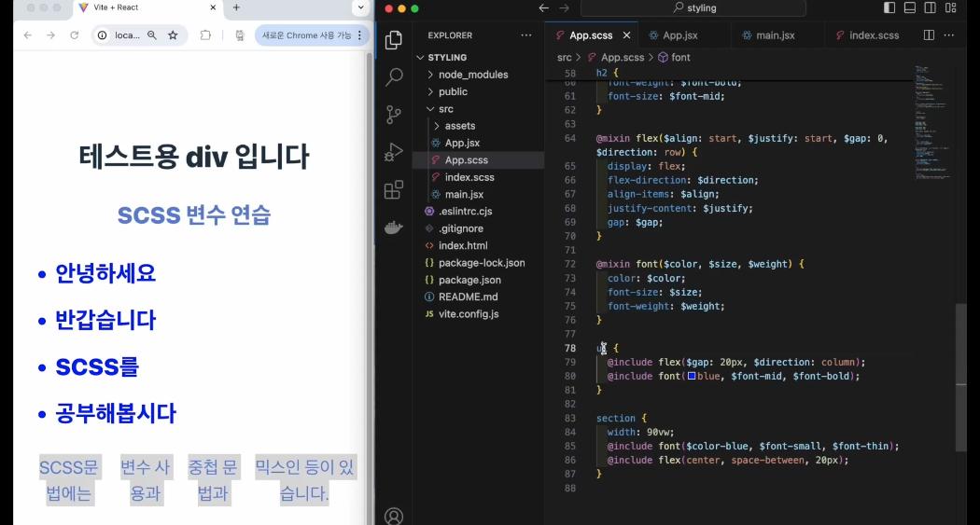
Task: Open the Accounts icon in activity bar
Action: (x=394, y=517)
